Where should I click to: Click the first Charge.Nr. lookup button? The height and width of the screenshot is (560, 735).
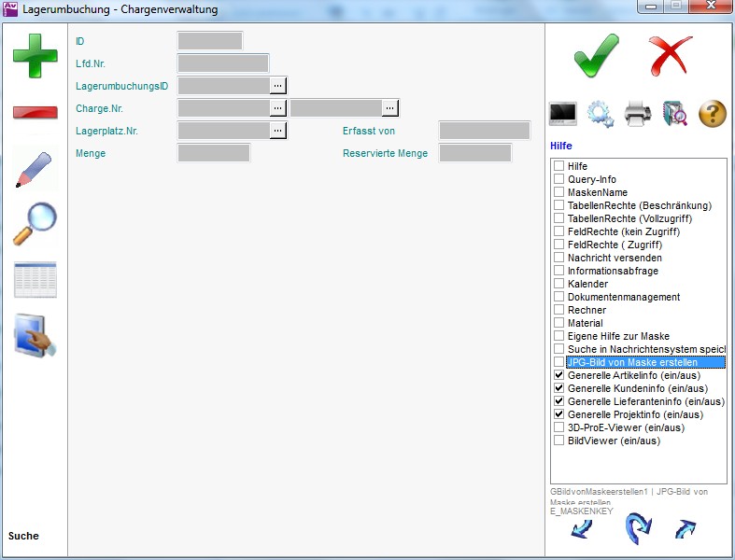278,108
